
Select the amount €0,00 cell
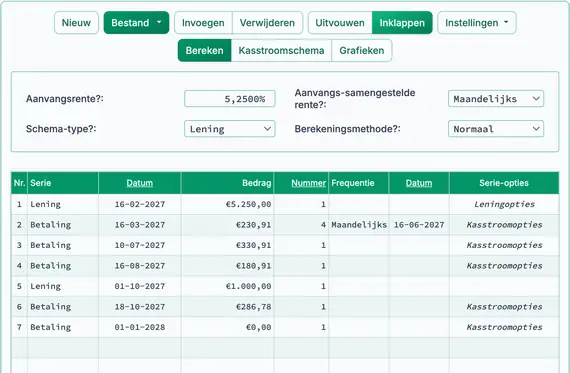point(228,327)
